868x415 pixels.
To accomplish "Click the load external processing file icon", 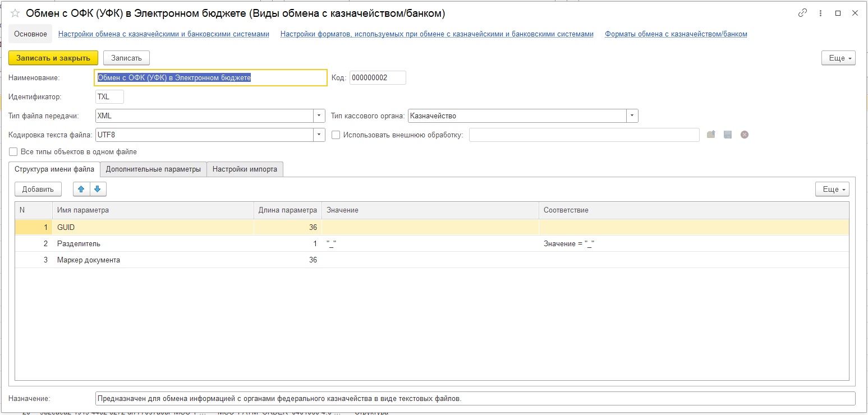I will 711,135.
